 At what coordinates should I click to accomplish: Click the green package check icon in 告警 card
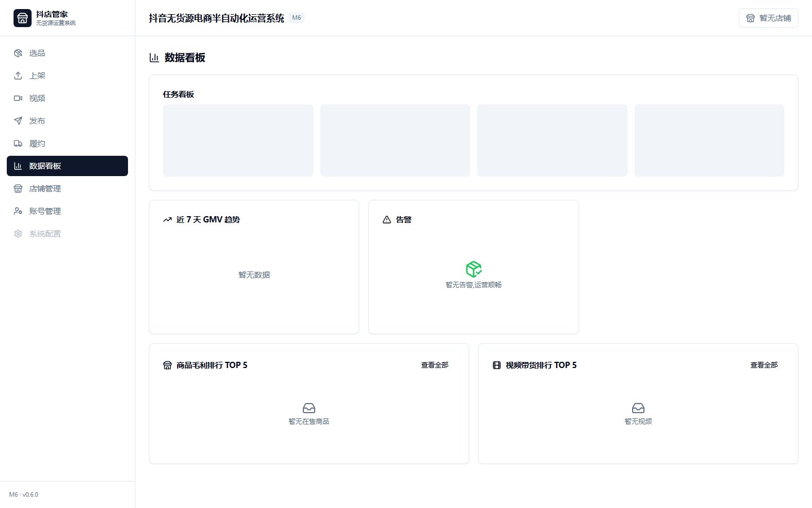pos(474,269)
